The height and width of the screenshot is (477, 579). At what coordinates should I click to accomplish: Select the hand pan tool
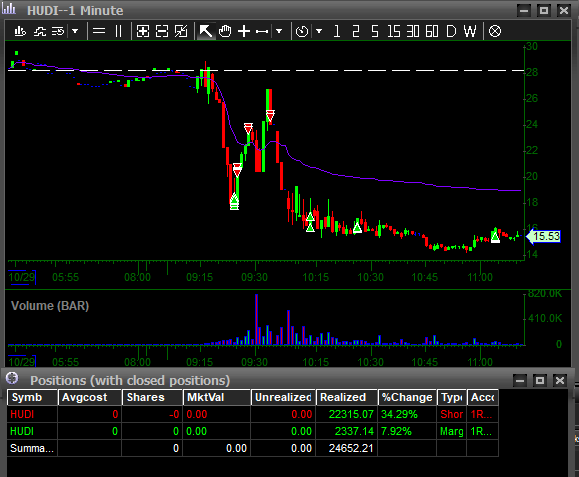[x=225, y=31]
